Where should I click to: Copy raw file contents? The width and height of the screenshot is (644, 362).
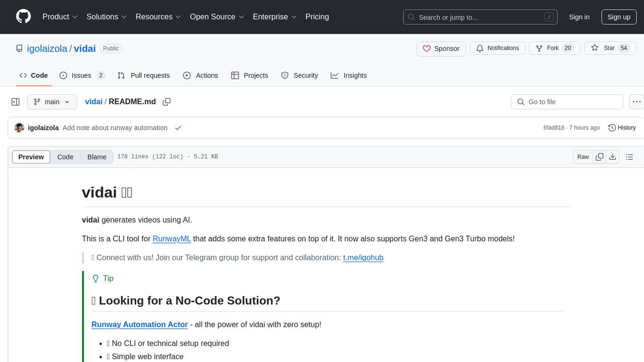point(600,157)
